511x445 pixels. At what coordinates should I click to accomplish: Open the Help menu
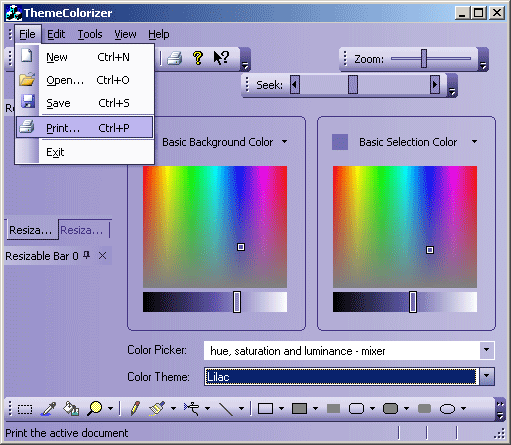[x=159, y=34]
